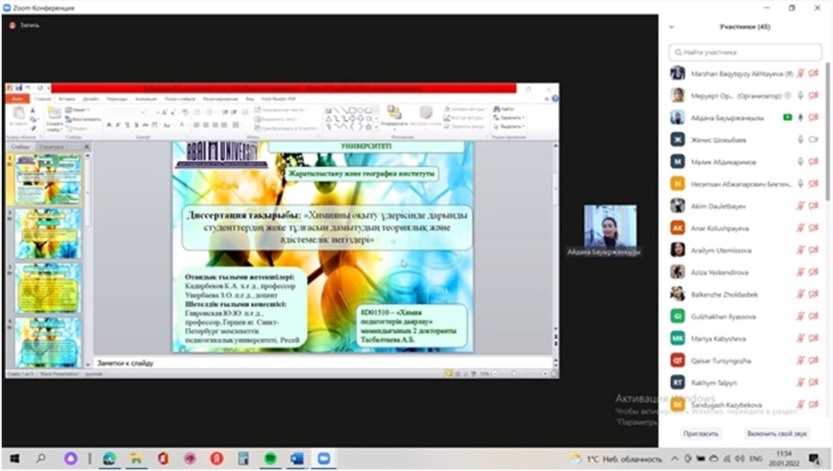Open Microsoft Edge from the taskbar
This screenshot has width=833, height=471.
(x=109, y=458)
